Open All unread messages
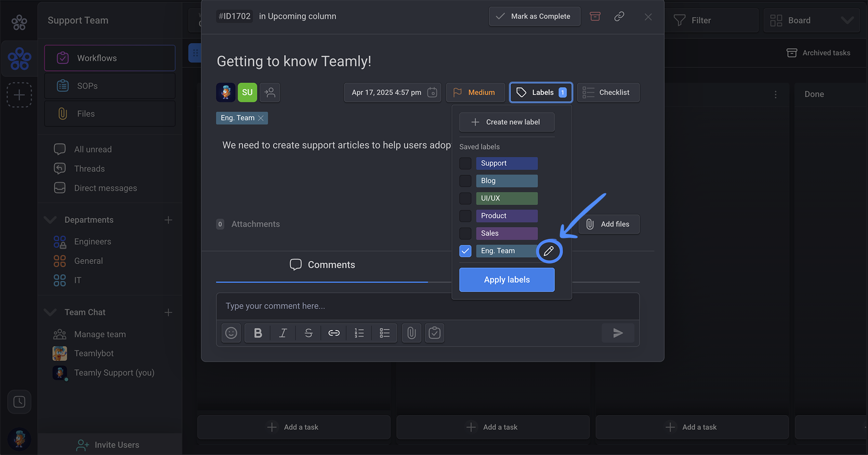The height and width of the screenshot is (455, 868). (x=93, y=149)
